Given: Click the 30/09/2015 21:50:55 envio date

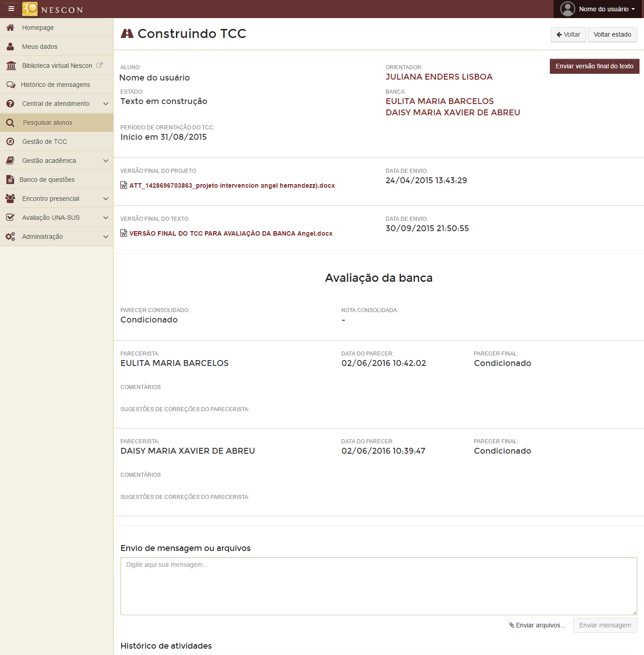Looking at the screenshot, I should [427, 228].
